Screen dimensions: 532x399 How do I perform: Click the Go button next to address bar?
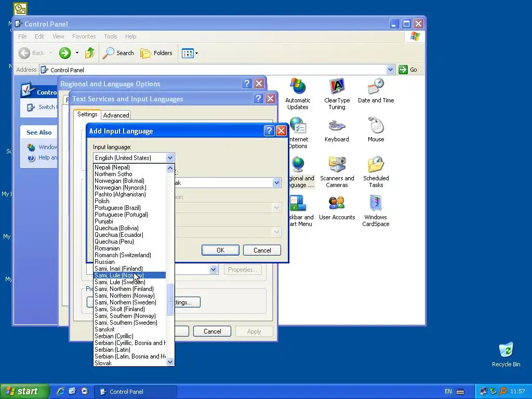pos(408,70)
